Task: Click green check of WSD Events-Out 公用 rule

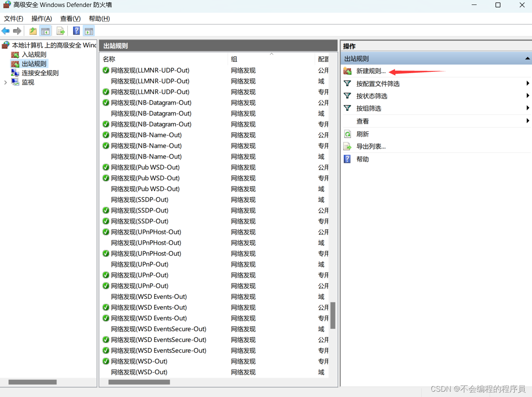Action: [106, 308]
